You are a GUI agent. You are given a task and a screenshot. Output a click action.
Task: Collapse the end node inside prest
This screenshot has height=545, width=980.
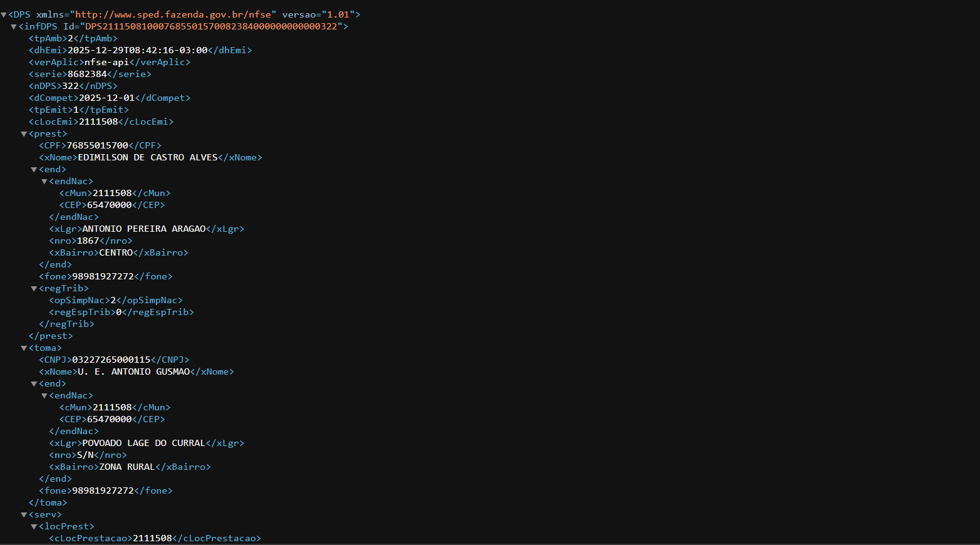pos(34,170)
